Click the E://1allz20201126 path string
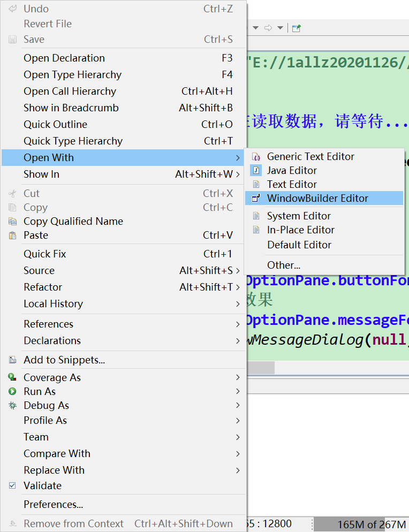The image size is (409, 532). 328,63
